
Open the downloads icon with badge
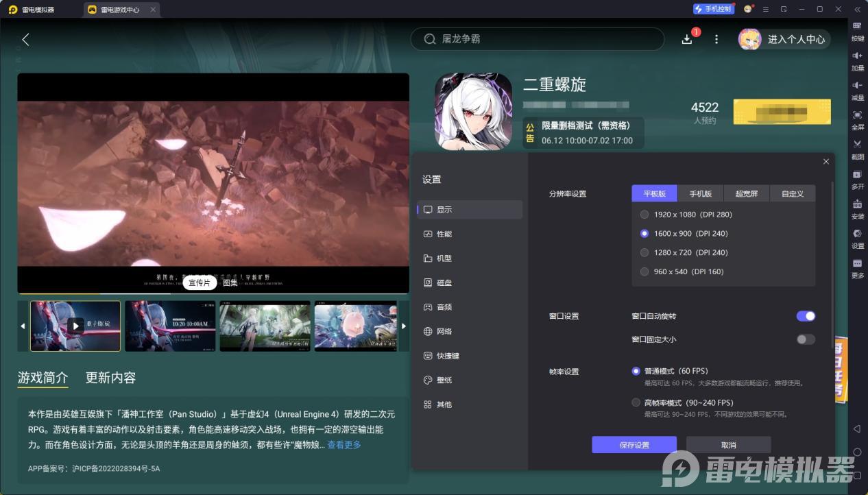[688, 39]
